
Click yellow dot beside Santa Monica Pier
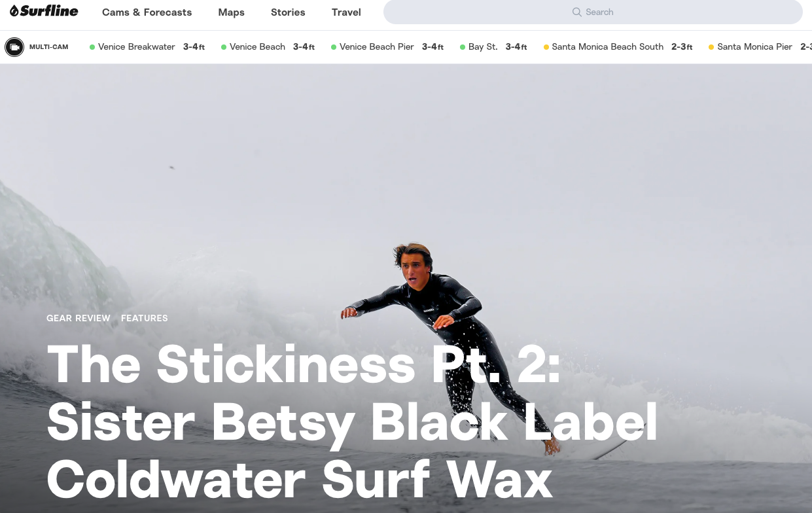pyautogui.click(x=711, y=47)
